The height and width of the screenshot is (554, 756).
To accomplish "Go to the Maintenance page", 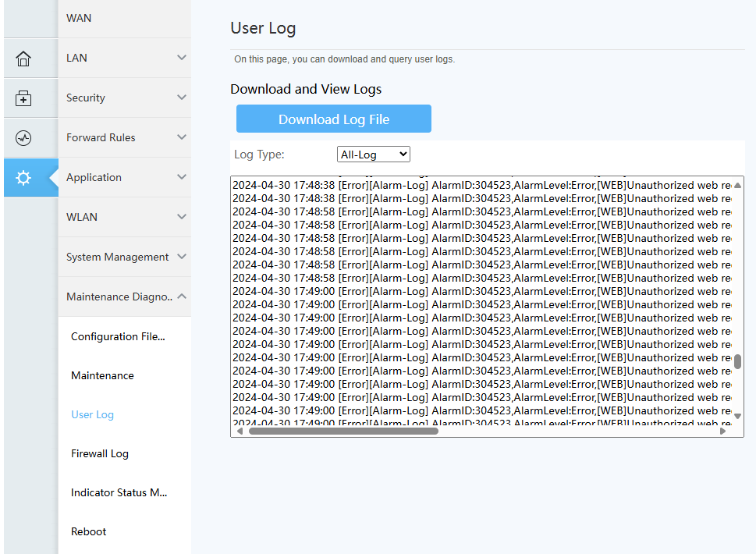I will [102, 375].
